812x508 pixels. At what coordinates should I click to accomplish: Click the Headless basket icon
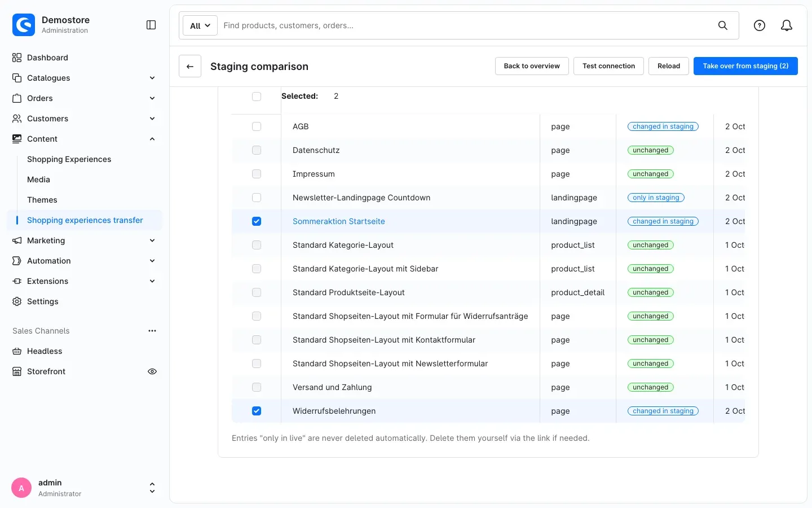(17, 351)
